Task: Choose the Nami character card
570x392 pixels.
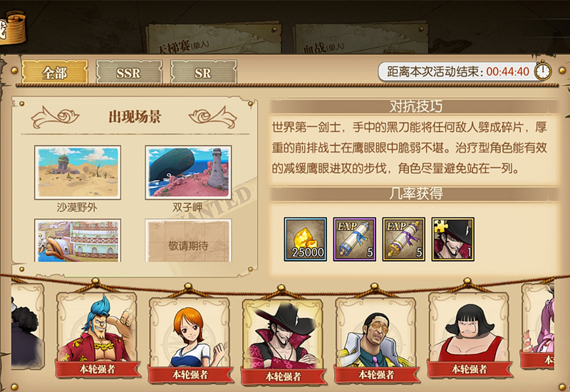Action: [190, 339]
